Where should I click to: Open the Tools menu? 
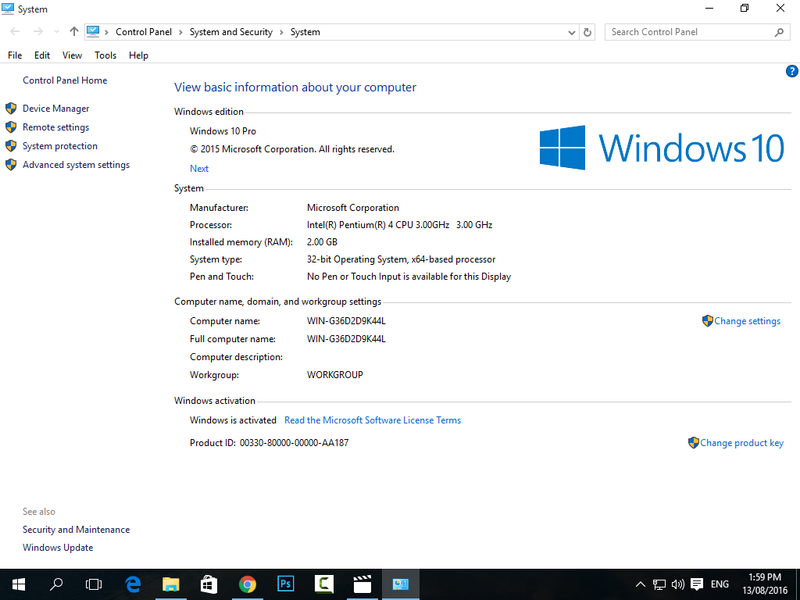(x=105, y=55)
